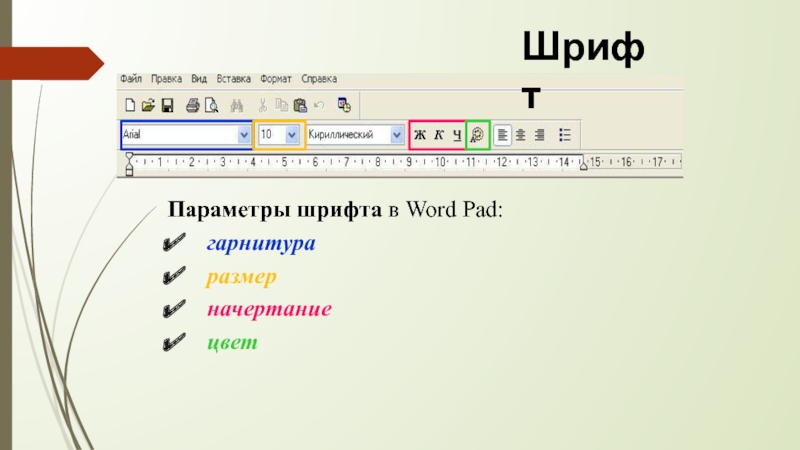
Task: Open Print Preview from toolbar
Action: [211, 104]
